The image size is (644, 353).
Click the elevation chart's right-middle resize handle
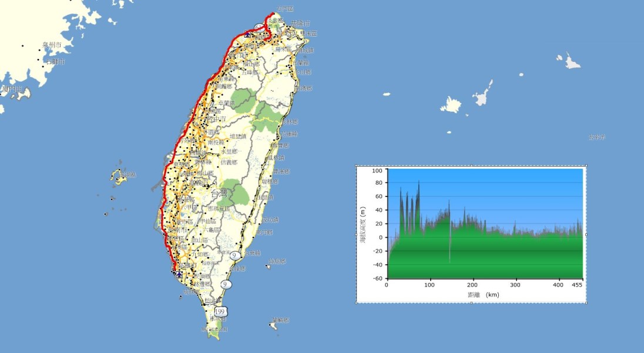tap(586, 234)
